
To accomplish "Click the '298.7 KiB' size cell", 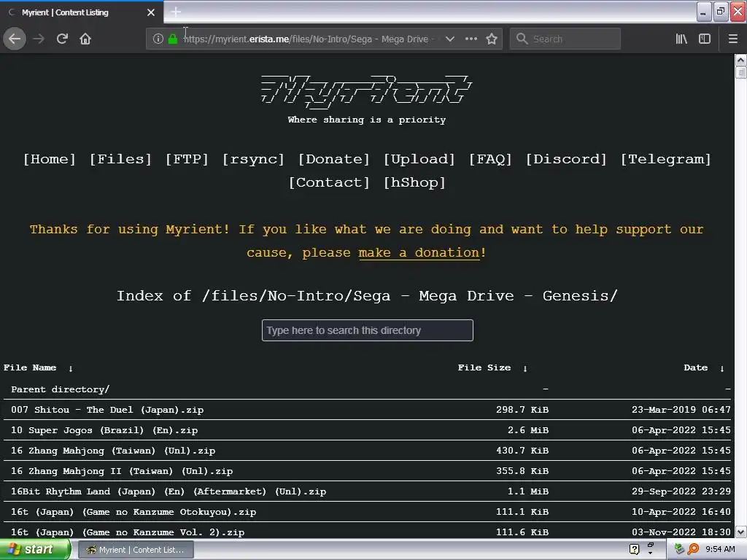I will (x=522, y=410).
